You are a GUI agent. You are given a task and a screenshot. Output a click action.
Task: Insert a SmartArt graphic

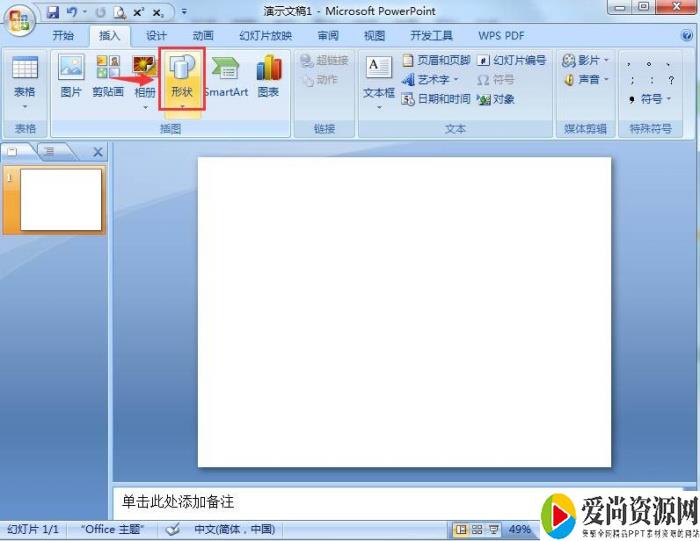click(226, 77)
